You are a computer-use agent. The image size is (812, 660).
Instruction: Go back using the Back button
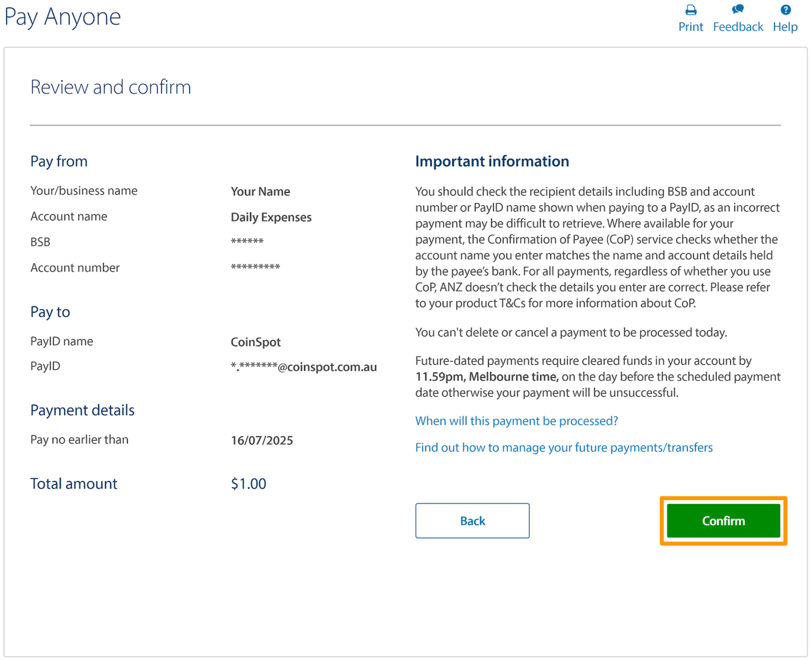472,521
